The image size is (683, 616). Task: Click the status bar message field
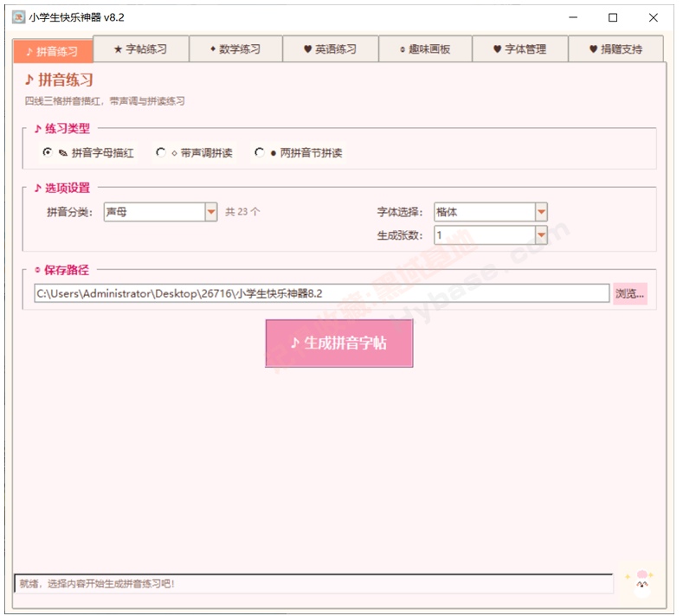[313, 583]
